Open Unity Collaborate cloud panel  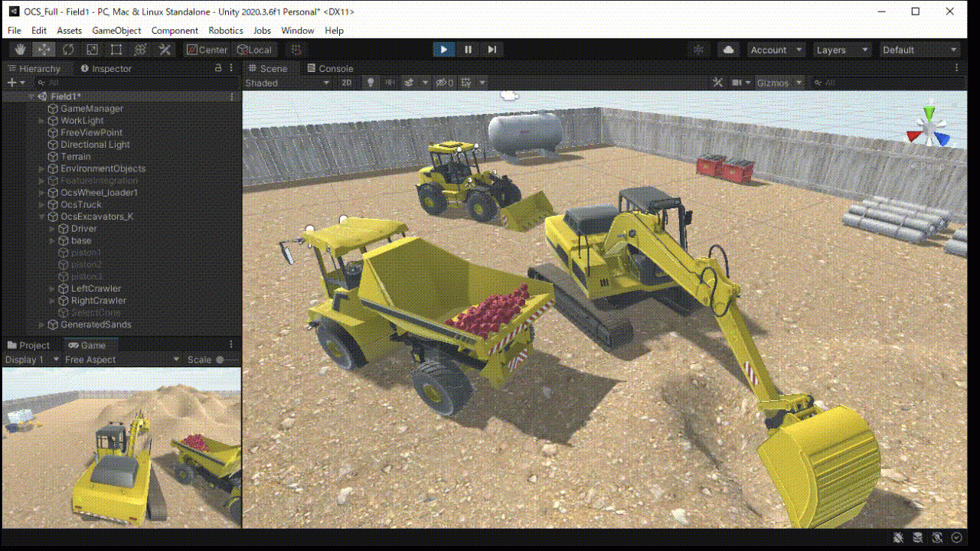coord(727,49)
